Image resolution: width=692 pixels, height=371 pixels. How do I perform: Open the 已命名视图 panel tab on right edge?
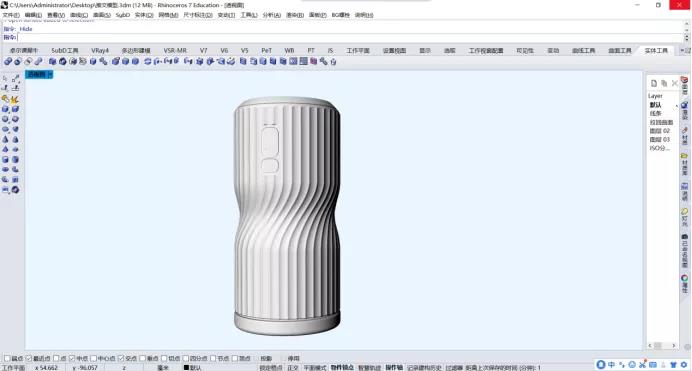coord(684,251)
